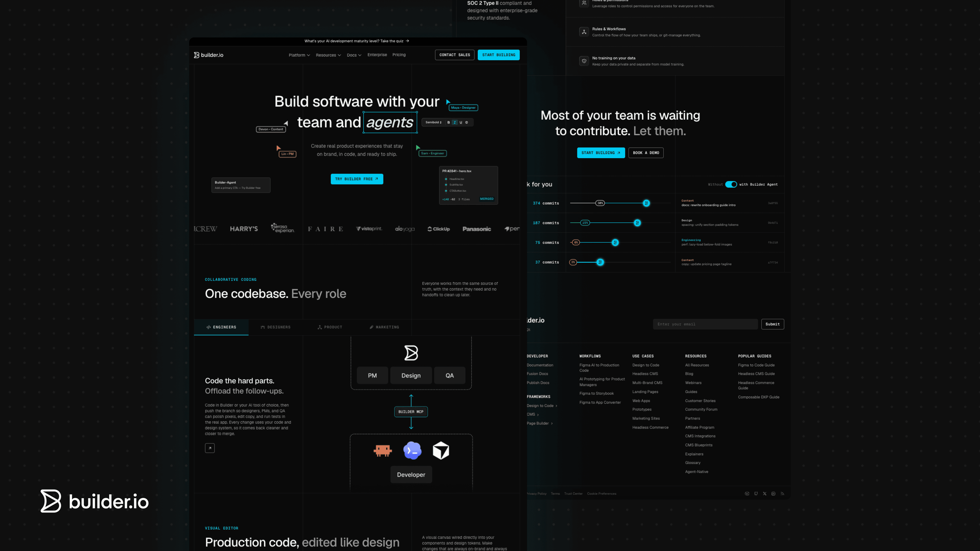Open the YouTube icon in the footer
The image size is (980, 551).
coord(747,494)
